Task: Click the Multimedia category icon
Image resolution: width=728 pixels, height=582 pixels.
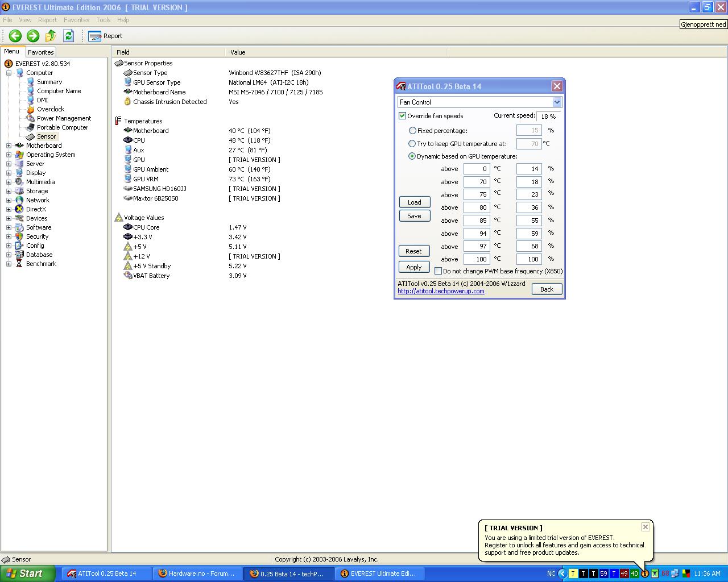Action: click(19, 182)
